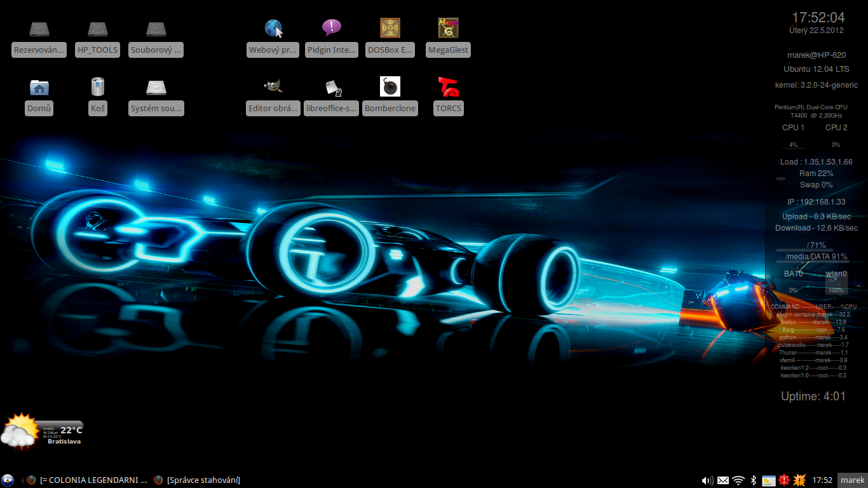This screenshot has width=868, height=488.
Task: Switch to Správce stahování window
Action: point(197,480)
